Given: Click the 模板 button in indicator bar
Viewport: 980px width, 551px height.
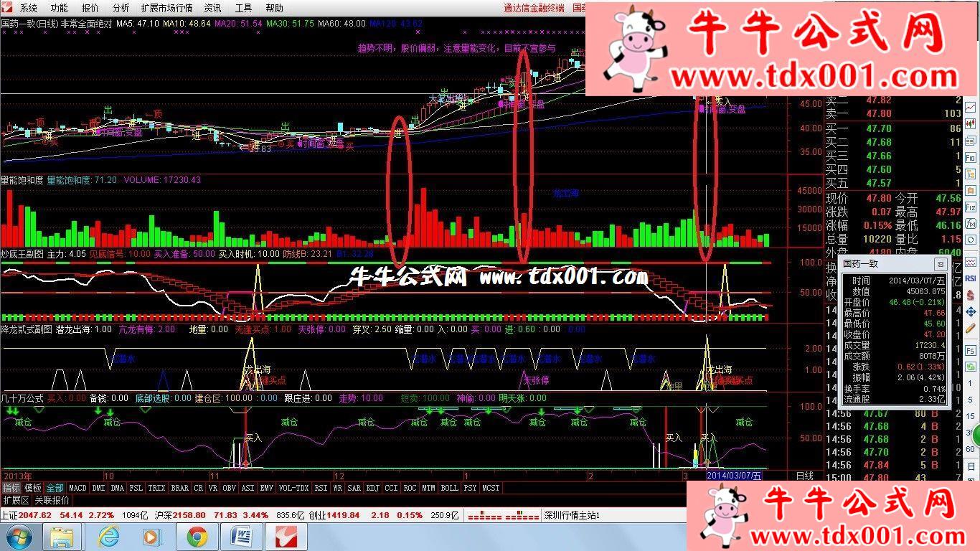Looking at the screenshot, I should (33, 488).
